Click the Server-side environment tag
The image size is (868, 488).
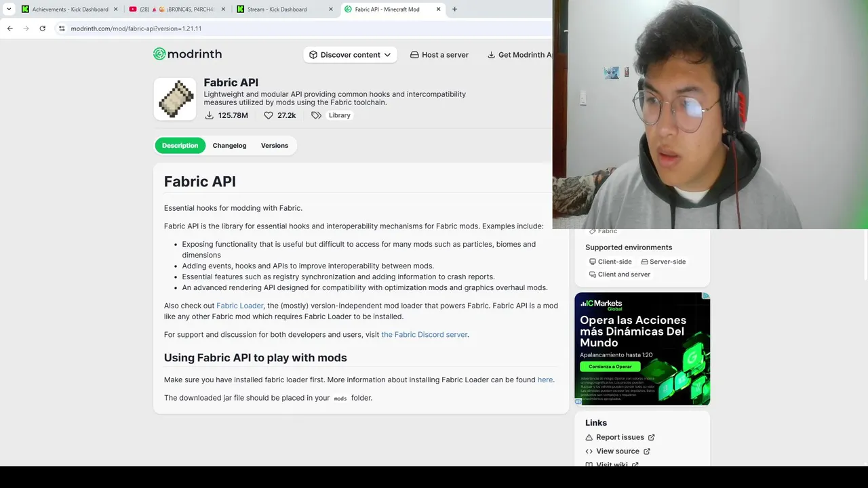coord(663,262)
